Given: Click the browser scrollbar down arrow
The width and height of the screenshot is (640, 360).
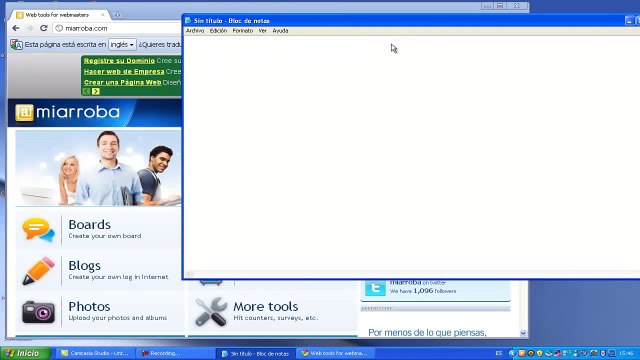Looking at the screenshot, I should (x=523, y=333).
